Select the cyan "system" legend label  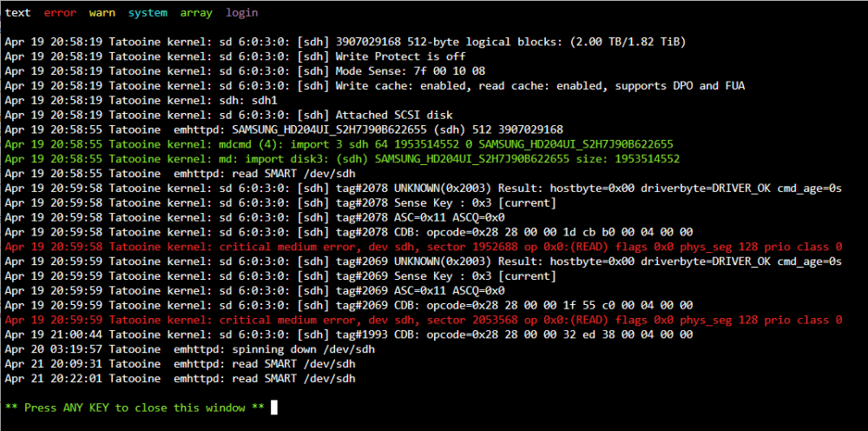[148, 13]
